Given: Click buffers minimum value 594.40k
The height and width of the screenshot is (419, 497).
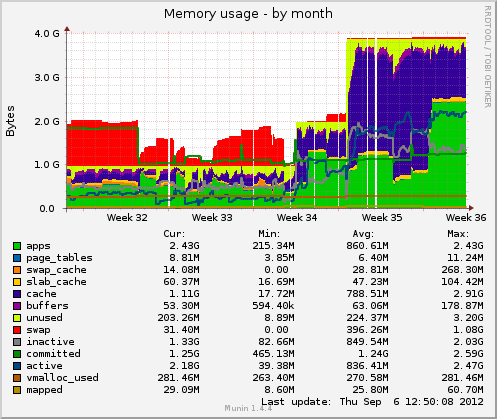Looking at the screenshot, I should 273,306.
